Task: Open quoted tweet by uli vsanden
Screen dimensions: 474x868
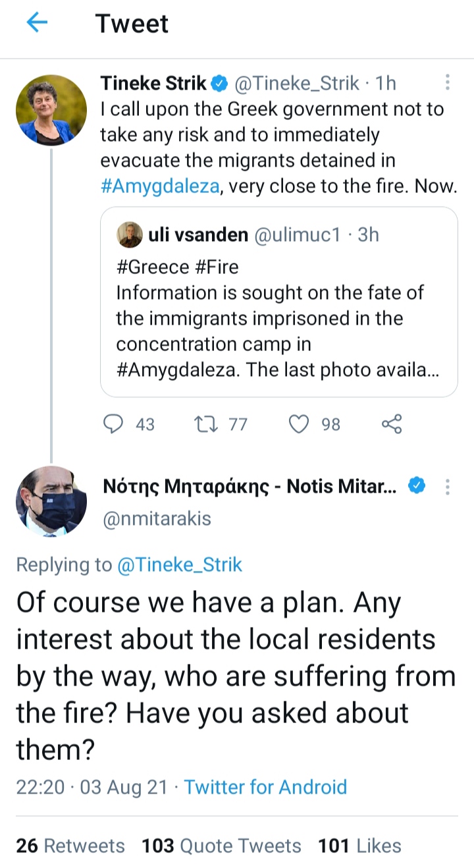Action: tap(278, 318)
